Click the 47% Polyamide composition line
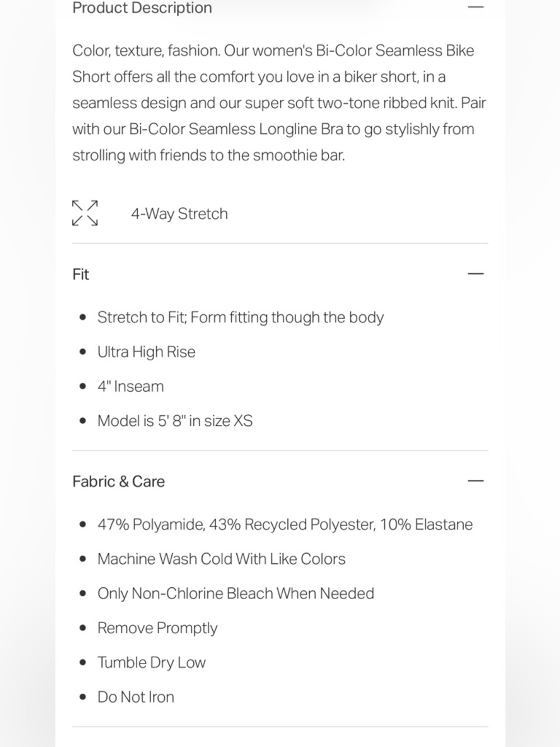The image size is (560, 747). click(x=285, y=525)
